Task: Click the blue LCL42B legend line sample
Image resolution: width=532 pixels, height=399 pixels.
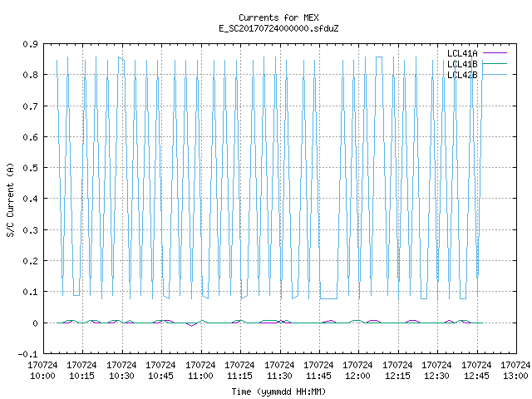Action: pos(495,74)
